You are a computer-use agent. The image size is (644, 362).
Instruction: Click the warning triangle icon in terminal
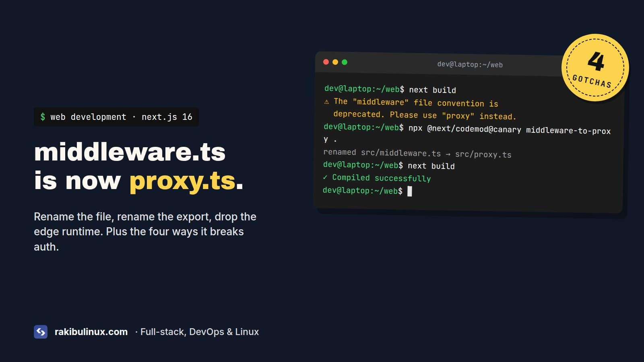point(326,101)
